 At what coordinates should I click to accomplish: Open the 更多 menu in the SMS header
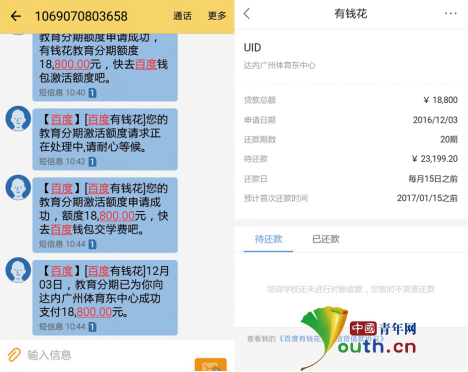[x=217, y=16]
